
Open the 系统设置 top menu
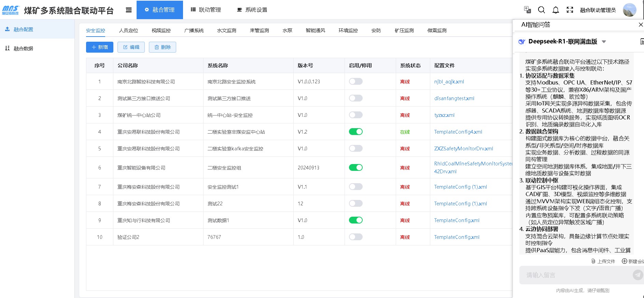coord(252,10)
